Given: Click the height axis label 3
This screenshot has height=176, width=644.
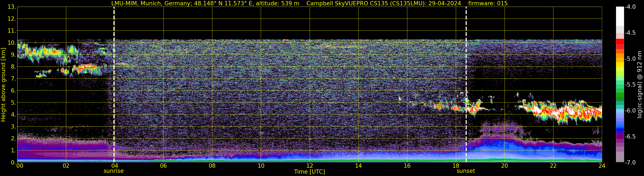Looking at the screenshot, I should coord(13,126).
